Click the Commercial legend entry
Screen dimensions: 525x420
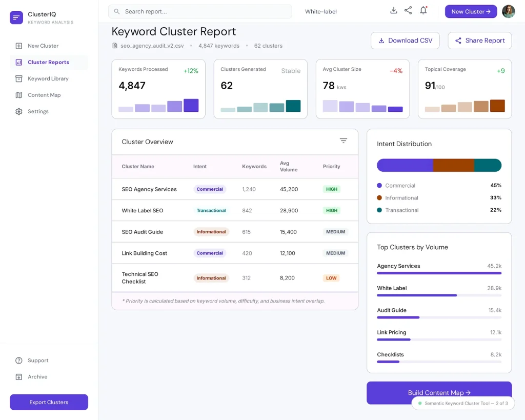tap(439, 186)
